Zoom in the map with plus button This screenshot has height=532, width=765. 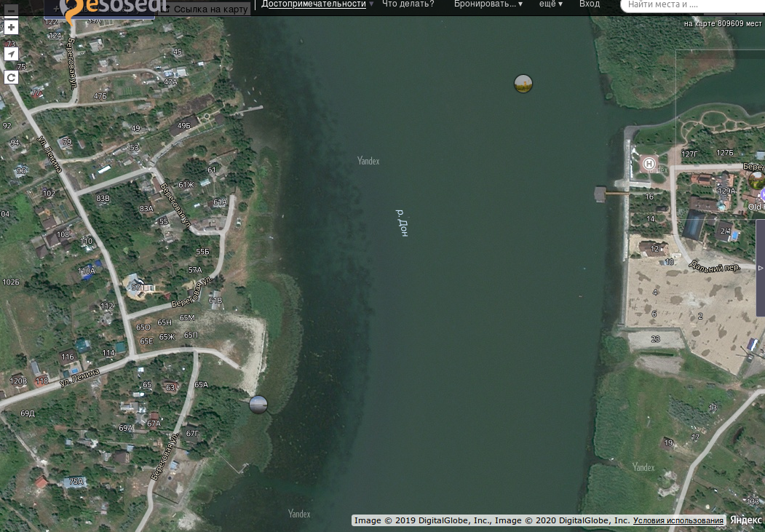11,28
